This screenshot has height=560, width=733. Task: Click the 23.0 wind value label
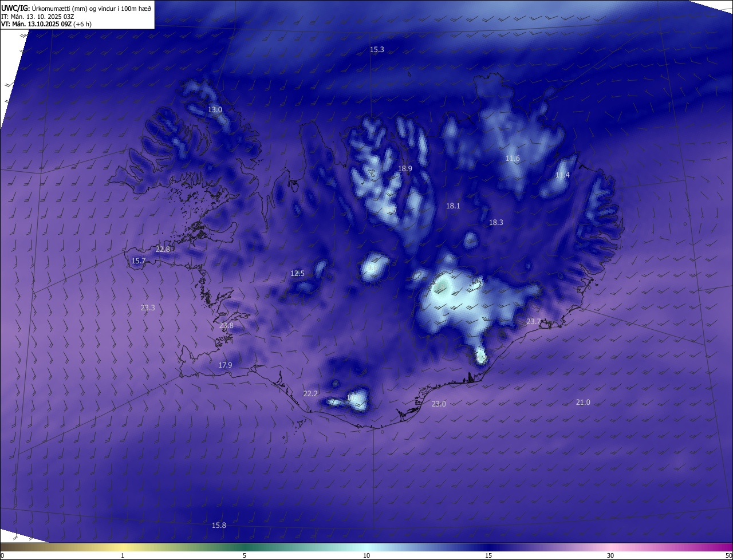(439, 404)
